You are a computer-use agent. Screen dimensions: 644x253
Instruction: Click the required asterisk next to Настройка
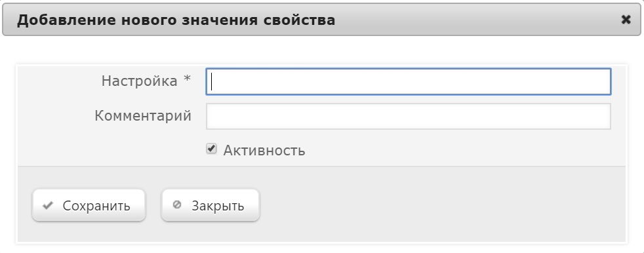[x=188, y=79]
